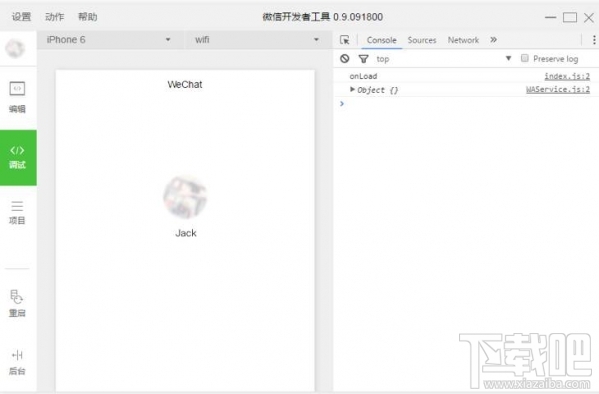Screen dimensions: 599x394
Task: Select the 调试 debug panel
Action: (x=18, y=157)
